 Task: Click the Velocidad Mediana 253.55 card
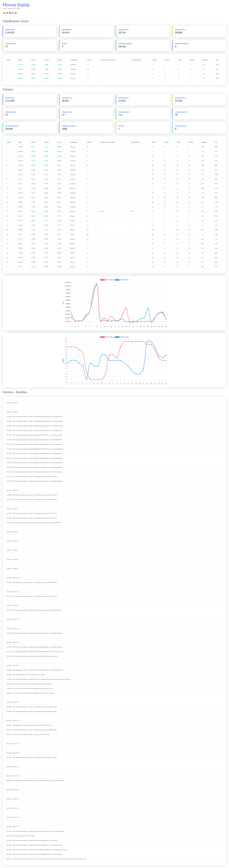(143, 45)
